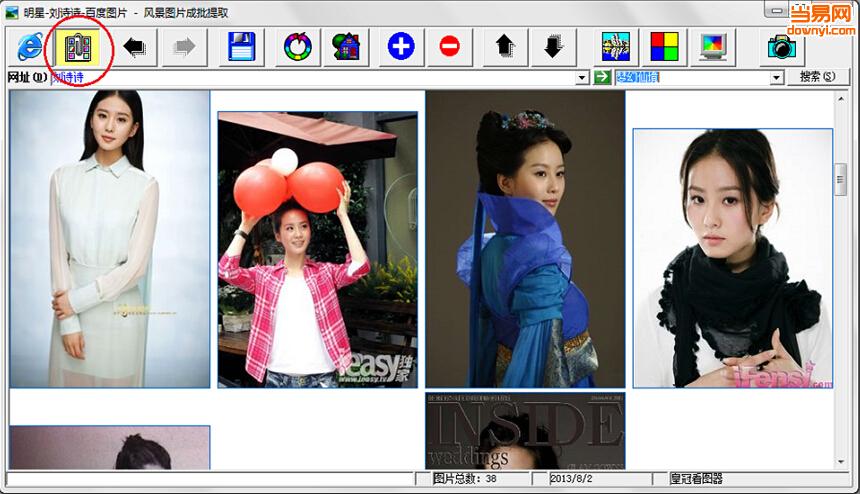The height and width of the screenshot is (494, 860).
Task: Click into the 网址 address field
Action: pyautogui.click(x=300, y=78)
